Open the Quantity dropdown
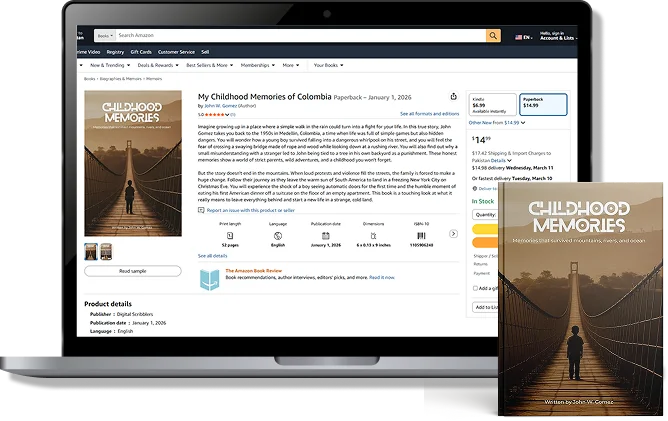Screen dimensions: 668x421 (485, 214)
